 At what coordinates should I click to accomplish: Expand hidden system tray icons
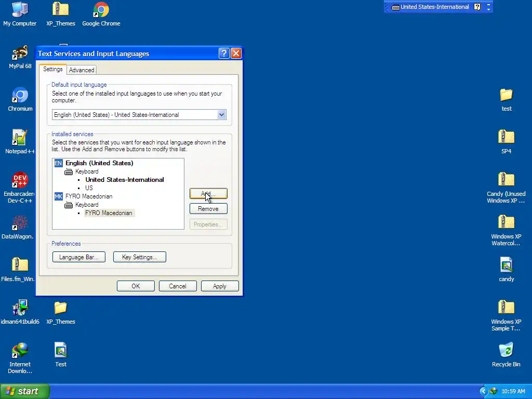(x=483, y=391)
